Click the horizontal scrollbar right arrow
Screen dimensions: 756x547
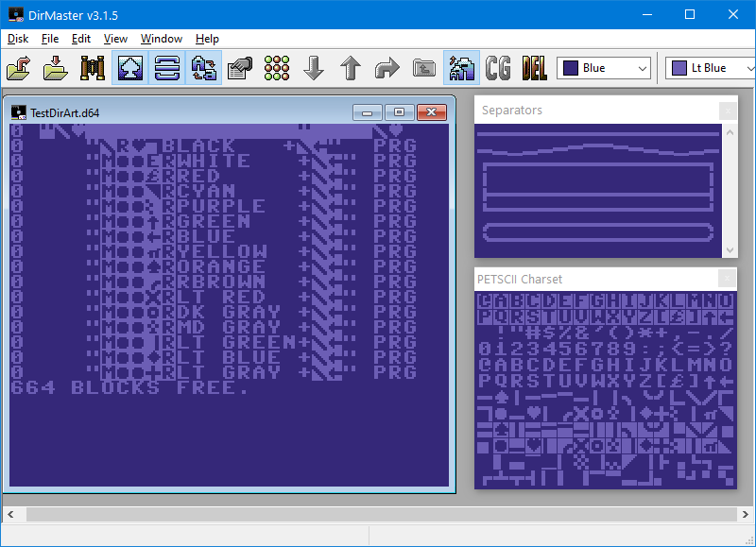746,514
